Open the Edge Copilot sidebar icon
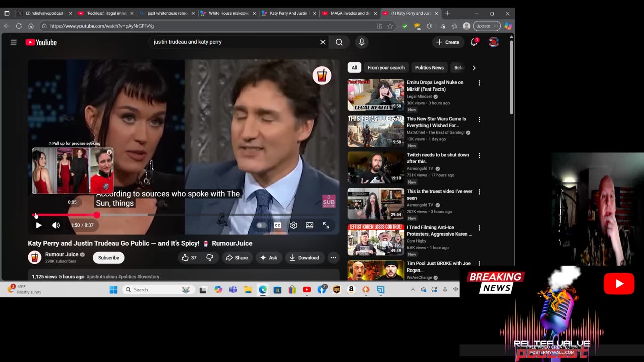The height and width of the screenshot is (362, 644). point(508,26)
